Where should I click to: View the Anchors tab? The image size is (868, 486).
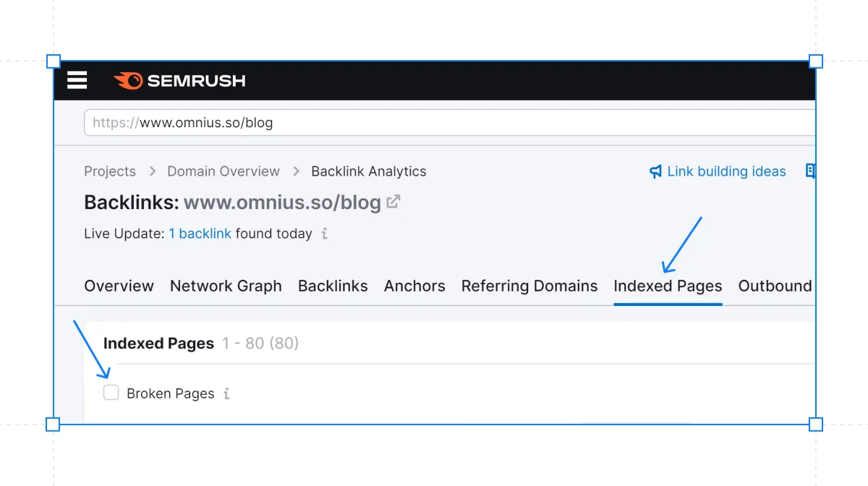coord(414,286)
